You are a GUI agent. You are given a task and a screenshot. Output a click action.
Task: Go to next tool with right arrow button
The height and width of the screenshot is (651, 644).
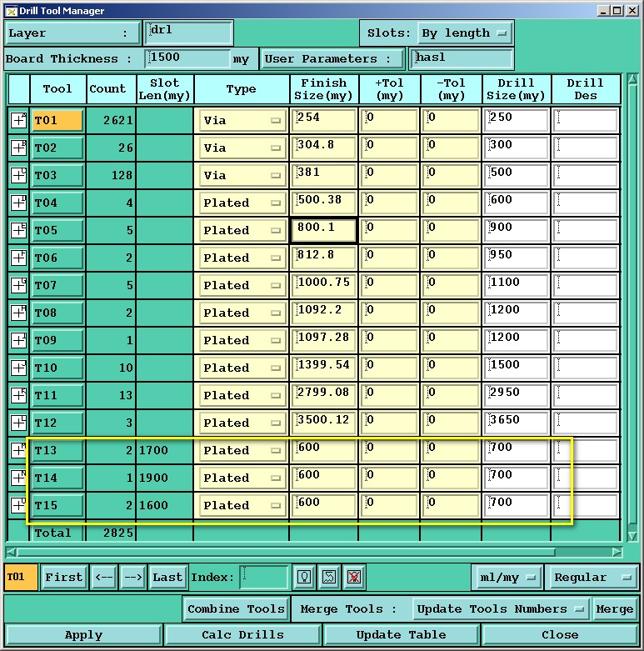133,577
